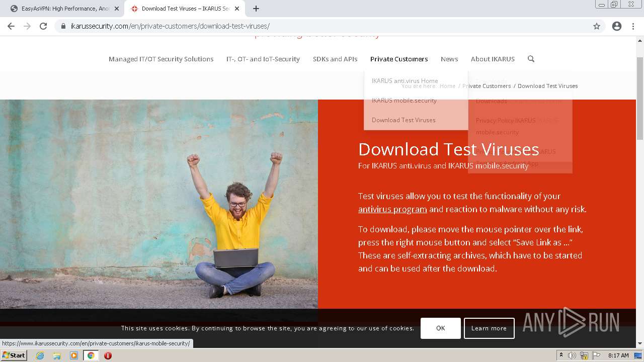The height and width of the screenshot is (362, 644).
Task: Open the volume speaker tray icon
Action: pyautogui.click(x=572, y=355)
